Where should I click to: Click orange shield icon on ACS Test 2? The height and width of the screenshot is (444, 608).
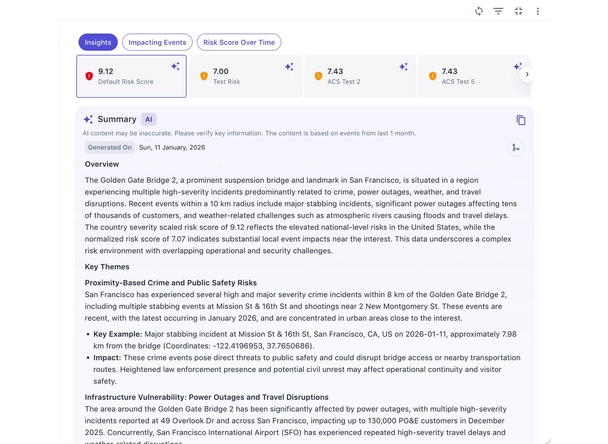(x=318, y=76)
